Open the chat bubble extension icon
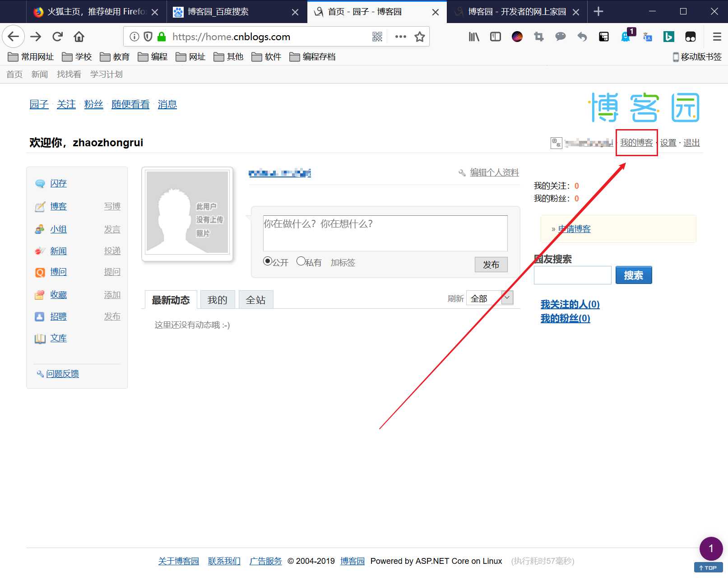The height and width of the screenshot is (581, 728). [561, 37]
